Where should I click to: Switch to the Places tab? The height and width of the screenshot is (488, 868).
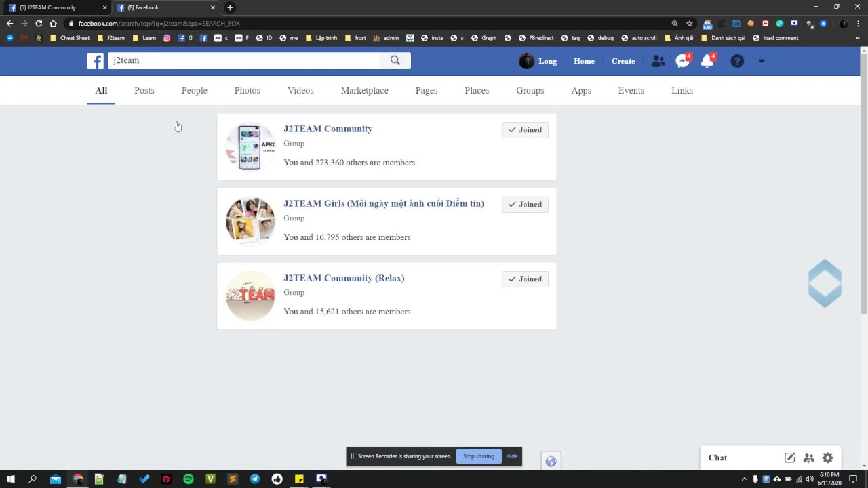pos(477,90)
